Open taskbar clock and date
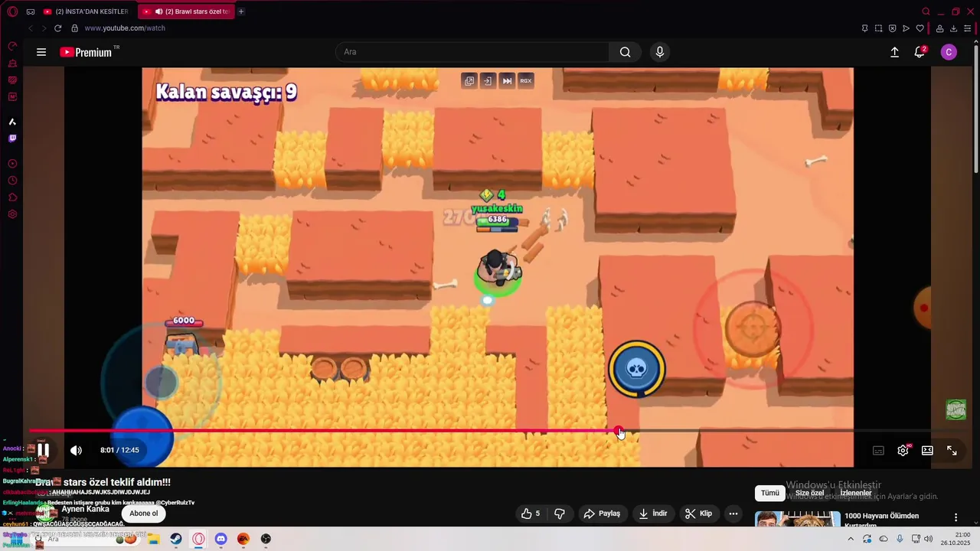This screenshot has height=551, width=980. (956, 539)
